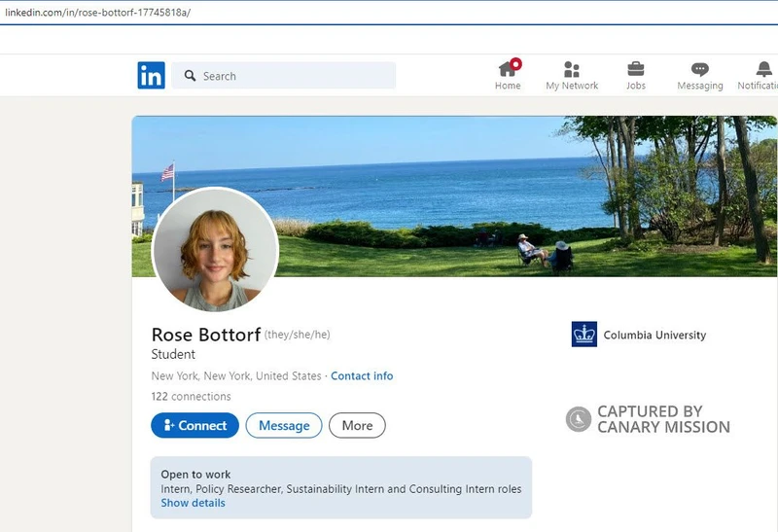Click the browser address bar URL

coord(98,13)
